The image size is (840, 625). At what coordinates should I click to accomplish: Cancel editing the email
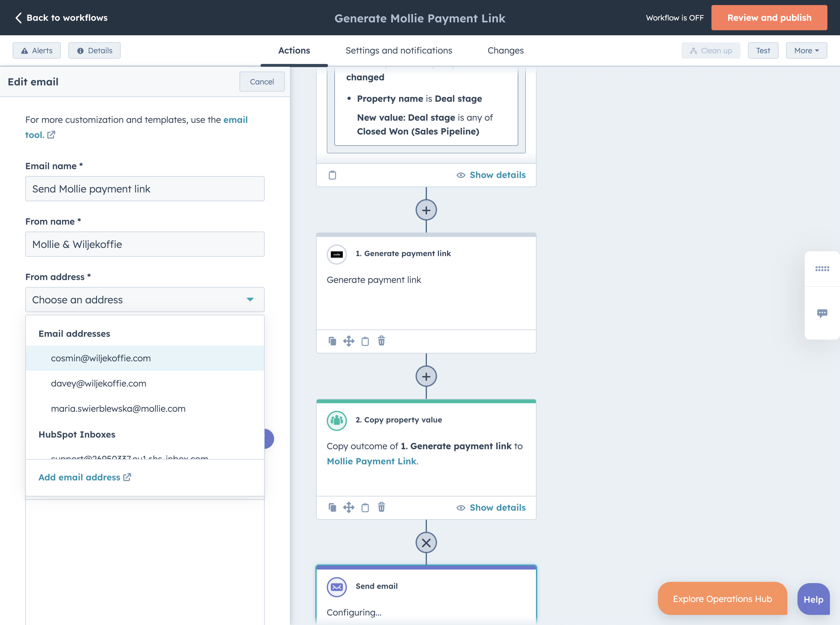click(x=262, y=82)
